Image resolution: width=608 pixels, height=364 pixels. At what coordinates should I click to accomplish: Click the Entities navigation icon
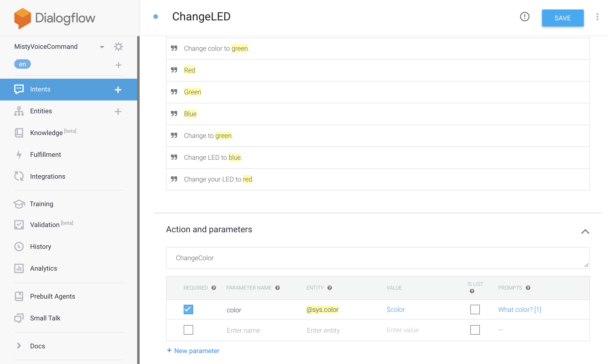[x=19, y=110]
